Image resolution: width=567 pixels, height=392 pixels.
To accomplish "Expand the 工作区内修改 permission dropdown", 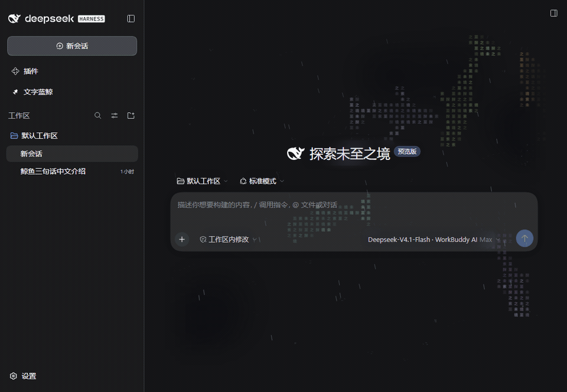I will tap(228, 239).
